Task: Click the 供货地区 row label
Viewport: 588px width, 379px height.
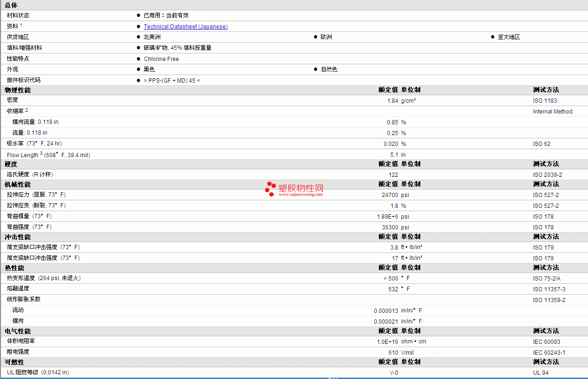Action: tap(18, 37)
